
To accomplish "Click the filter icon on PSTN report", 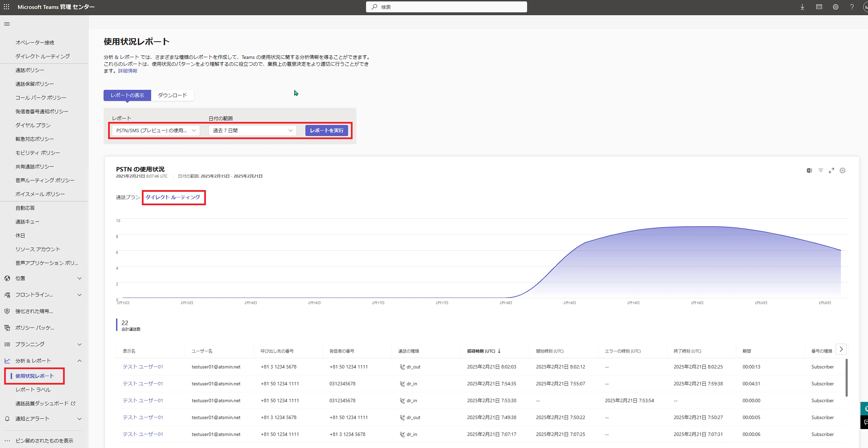I will tap(821, 170).
